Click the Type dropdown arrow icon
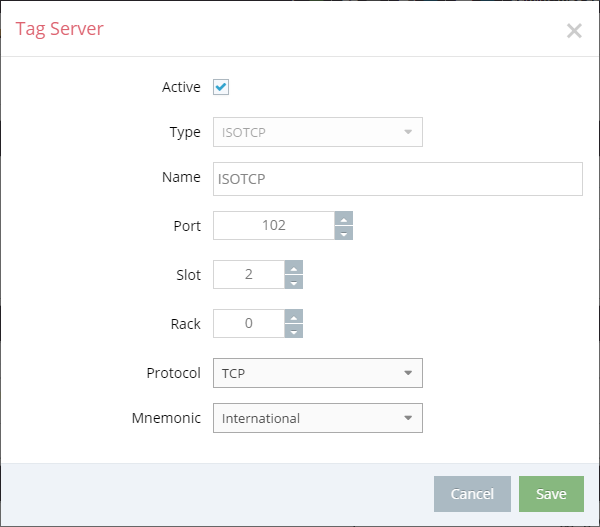Image resolution: width=600 pixels, height=527 pixels. (408, 132)
